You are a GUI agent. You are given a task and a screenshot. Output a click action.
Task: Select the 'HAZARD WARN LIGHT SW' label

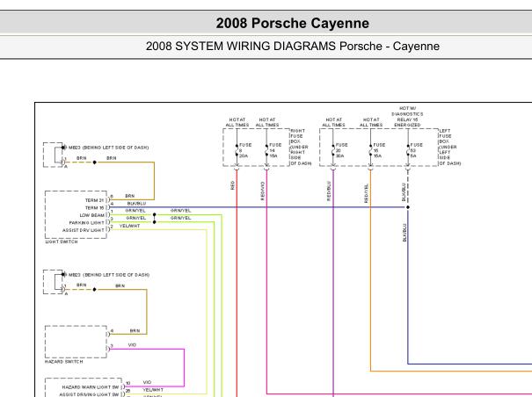(x=91, y=387)
